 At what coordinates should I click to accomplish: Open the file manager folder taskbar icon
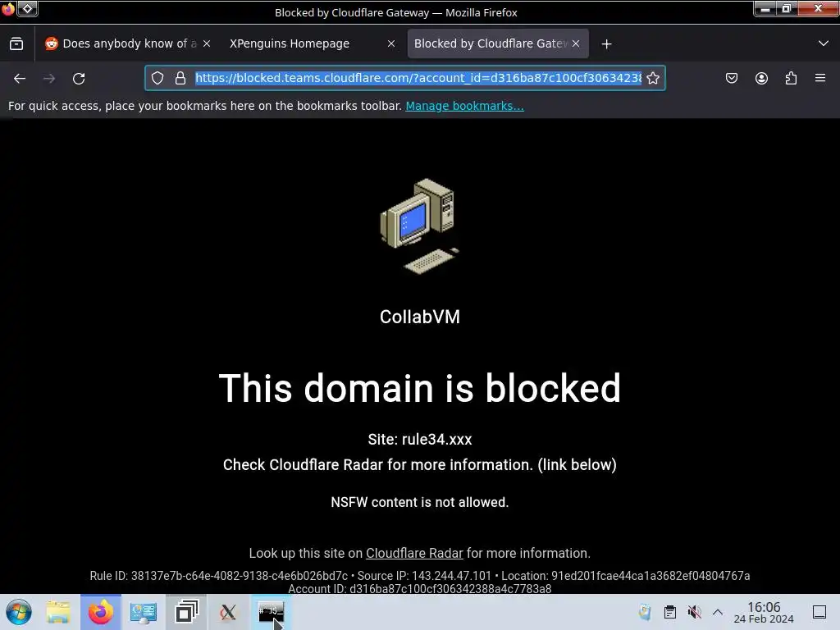(58, 612)
